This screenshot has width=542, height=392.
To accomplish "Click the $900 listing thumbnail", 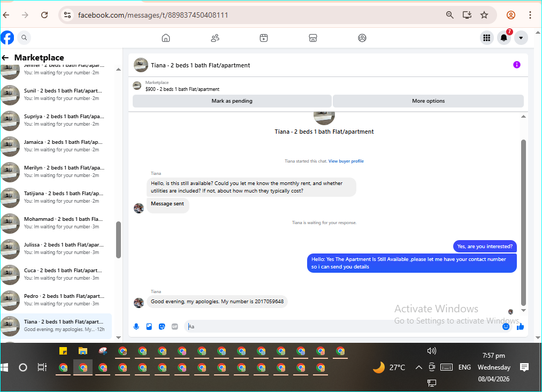I will click(x=137, y=86).
